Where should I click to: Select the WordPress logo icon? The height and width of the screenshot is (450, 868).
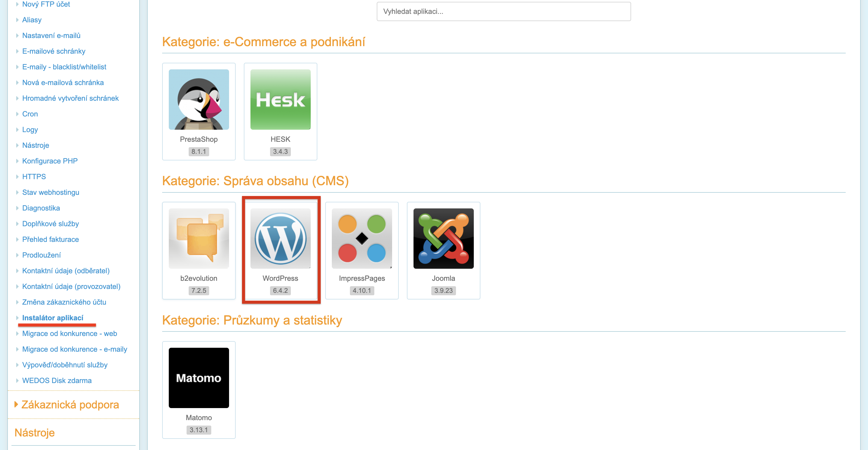[280, 238]
